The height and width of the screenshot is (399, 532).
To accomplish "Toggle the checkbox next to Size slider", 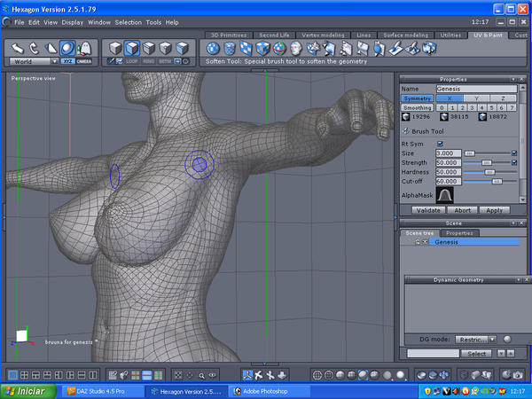I will [515, 153].
